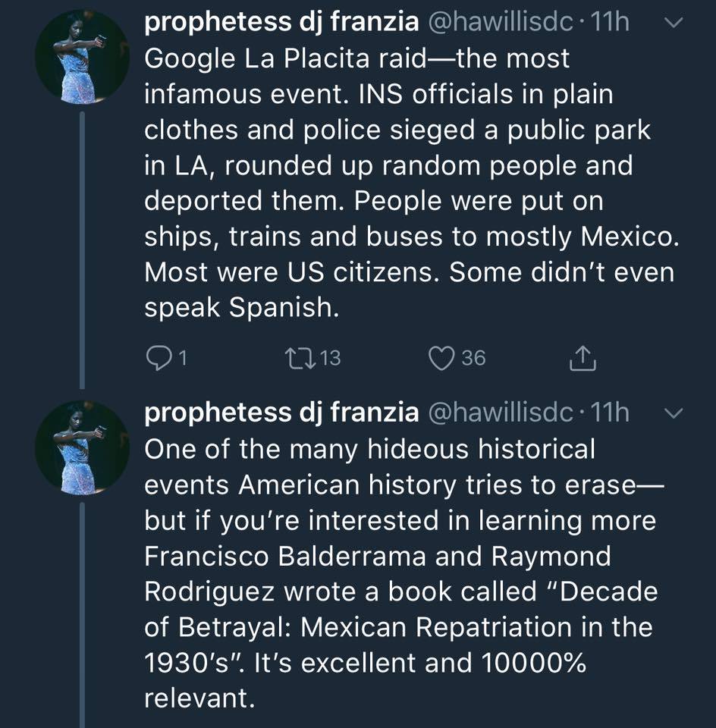Like the La Placita raid tweet
Screen dimensions: 716x728
pyautogui.click(x=441, y=358)
